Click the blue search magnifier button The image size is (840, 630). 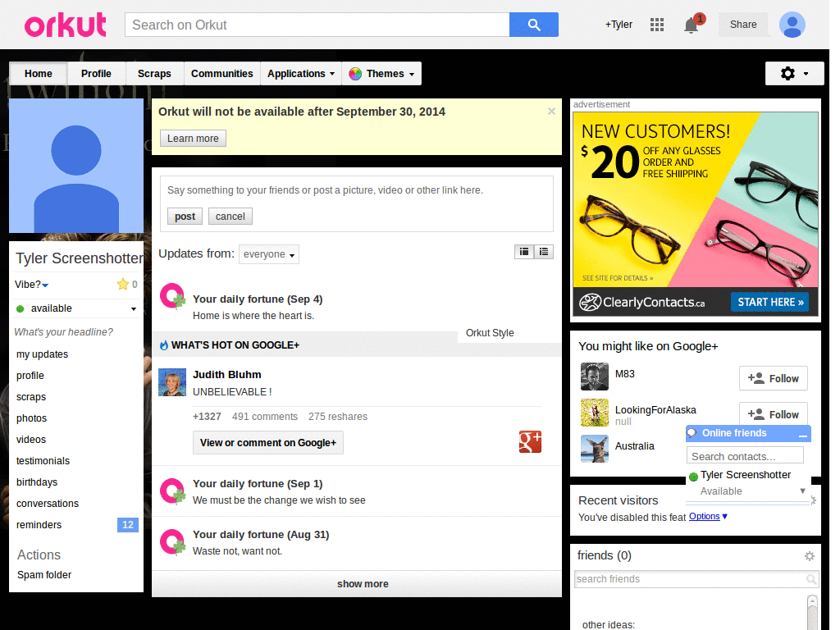click(533, 25)
